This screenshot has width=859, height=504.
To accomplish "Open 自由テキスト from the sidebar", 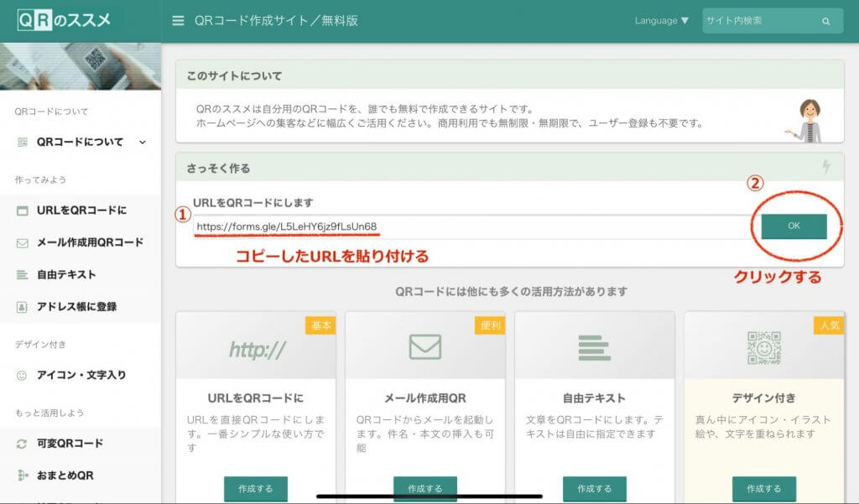I will pyautogui.click(x=65, y=274).
